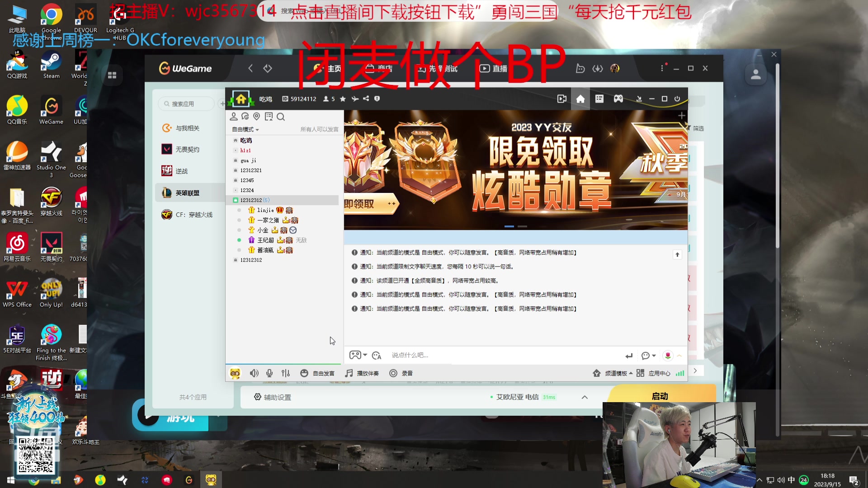The image size is (868, 488).
Task: Click the WeGame download icon in the top bar
Action: click(598, 68)
